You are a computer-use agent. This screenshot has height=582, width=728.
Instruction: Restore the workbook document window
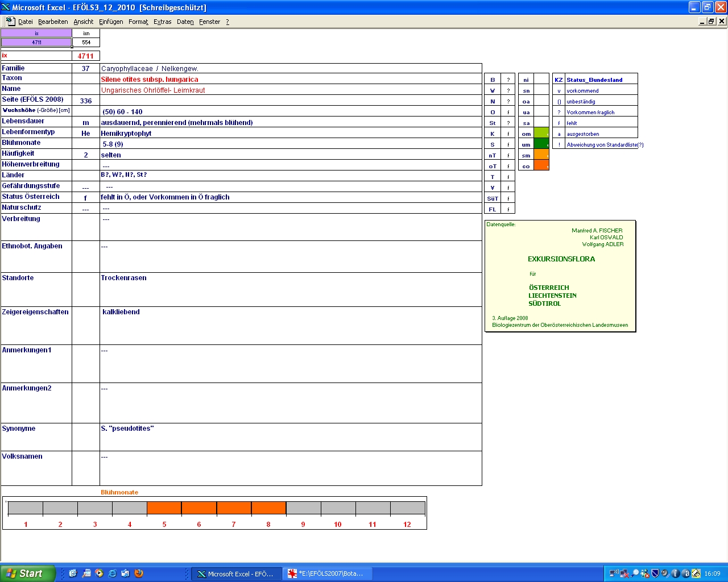click(712, 21)
